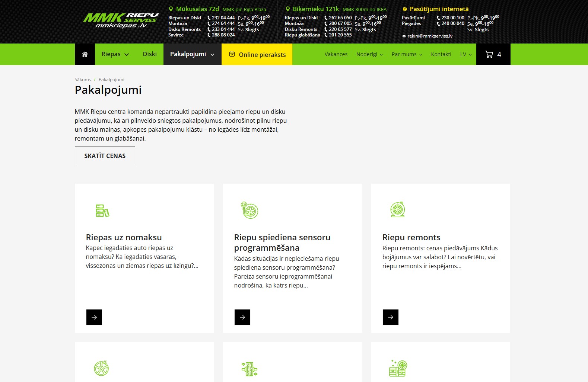Click the Sākums breadcrumb link

[x=83, y=80]
